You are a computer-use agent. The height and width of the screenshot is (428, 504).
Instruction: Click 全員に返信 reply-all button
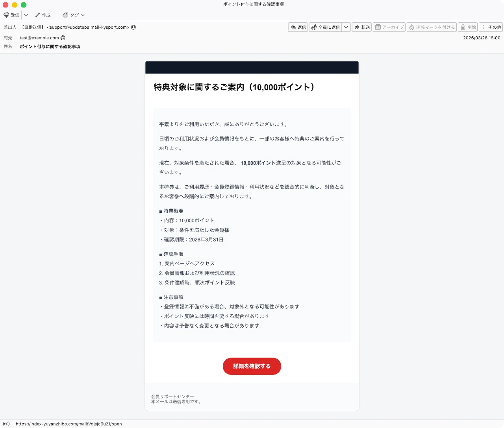pos(325,27)
